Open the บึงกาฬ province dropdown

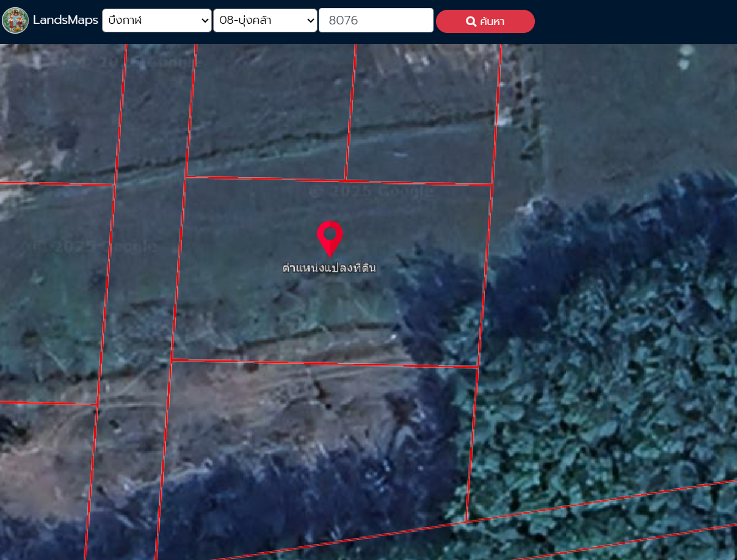tap(157, 20)
